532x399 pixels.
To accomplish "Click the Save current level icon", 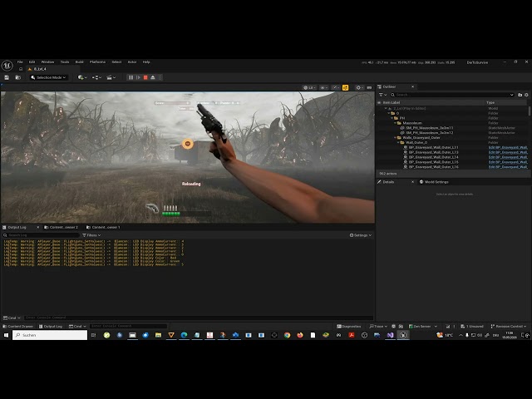I will pos(7,77).
